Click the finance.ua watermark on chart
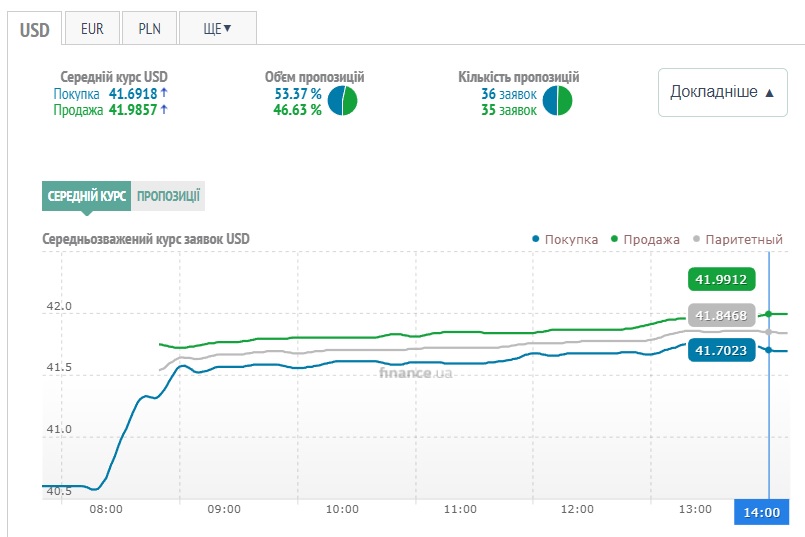Viewport: 805px width, 537px height. [x=415, y=373]
